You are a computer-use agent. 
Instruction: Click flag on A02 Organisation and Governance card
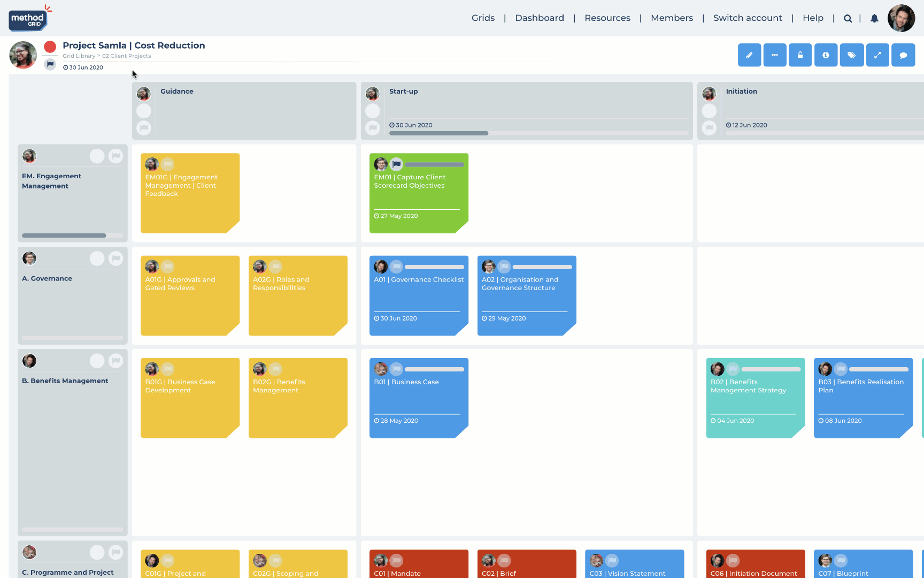(504, 267)
